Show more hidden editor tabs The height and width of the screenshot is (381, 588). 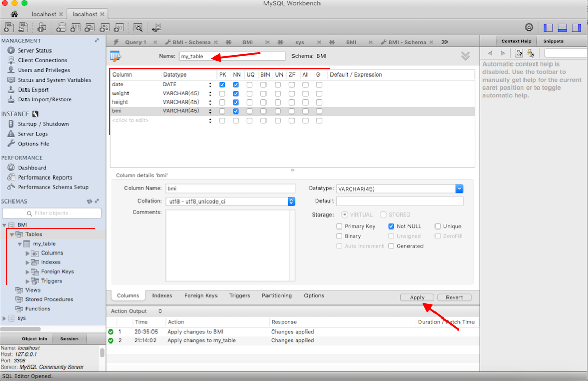pos(445,42)
